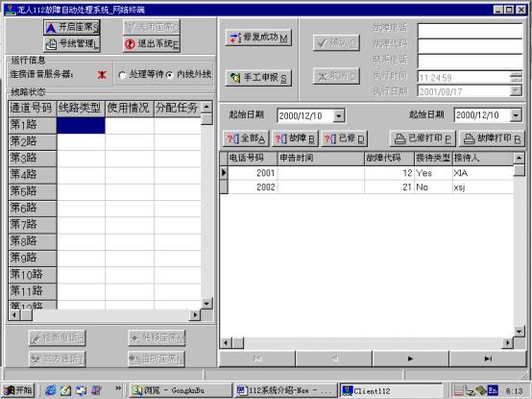
Task: Show 故障 fault records filter
Action: 295,138
